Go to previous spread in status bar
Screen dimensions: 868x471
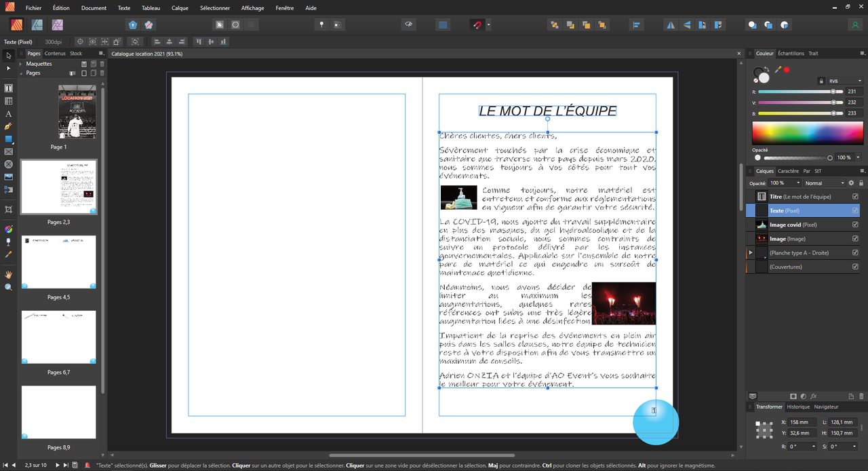pyautogui.click(x=13, y=465)
